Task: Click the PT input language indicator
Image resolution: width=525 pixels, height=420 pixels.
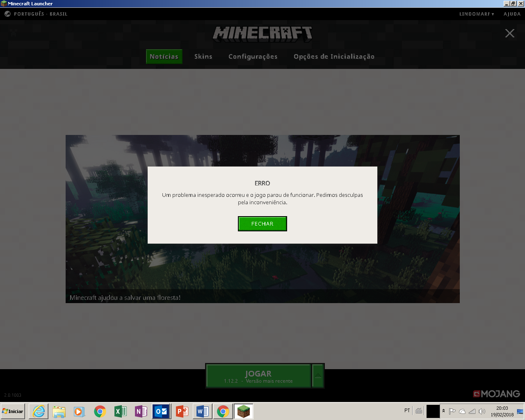Action: [x=407, y=411]
